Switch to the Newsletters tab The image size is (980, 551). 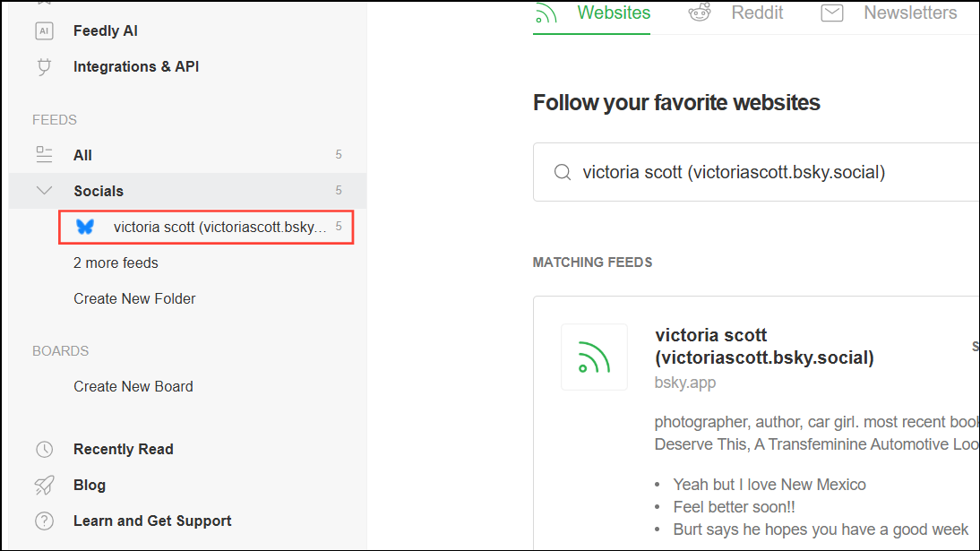(x=910, y=13)
